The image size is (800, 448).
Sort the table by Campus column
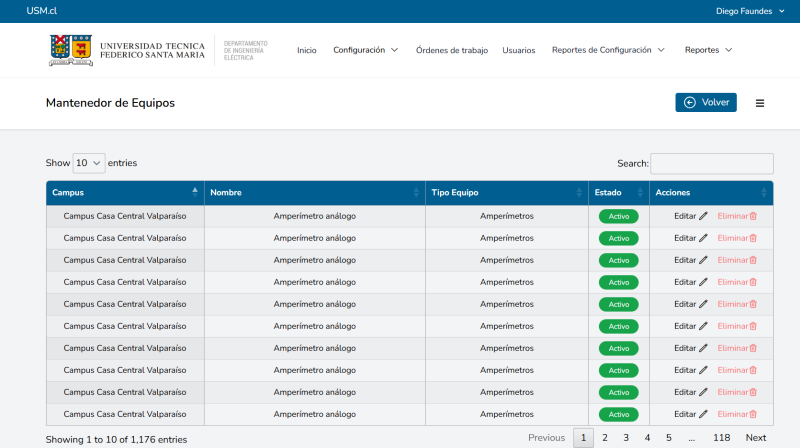click(125, 193)
